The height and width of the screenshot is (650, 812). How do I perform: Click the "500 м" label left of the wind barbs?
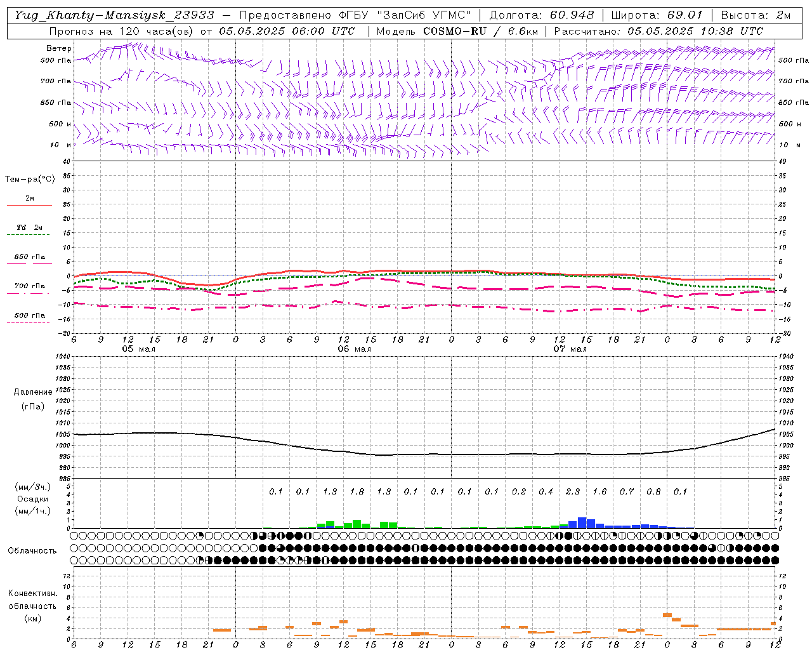60,124
